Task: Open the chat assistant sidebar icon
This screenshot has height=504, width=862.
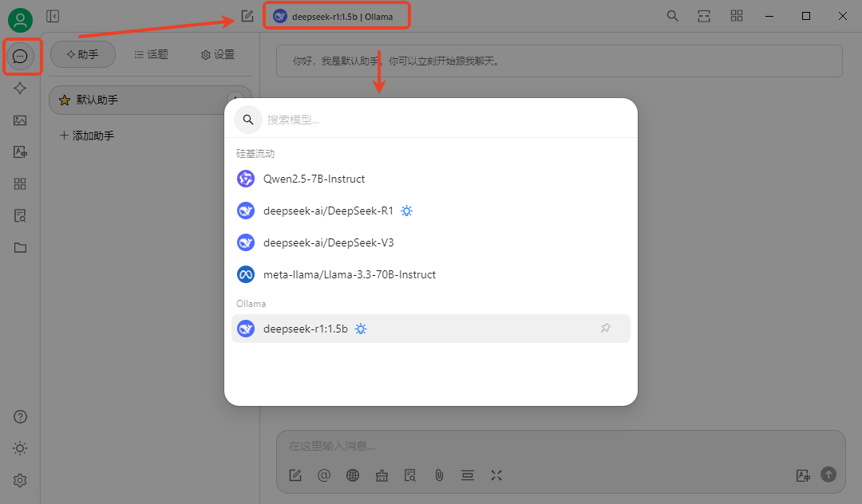Action: click(x=20, y=56)
